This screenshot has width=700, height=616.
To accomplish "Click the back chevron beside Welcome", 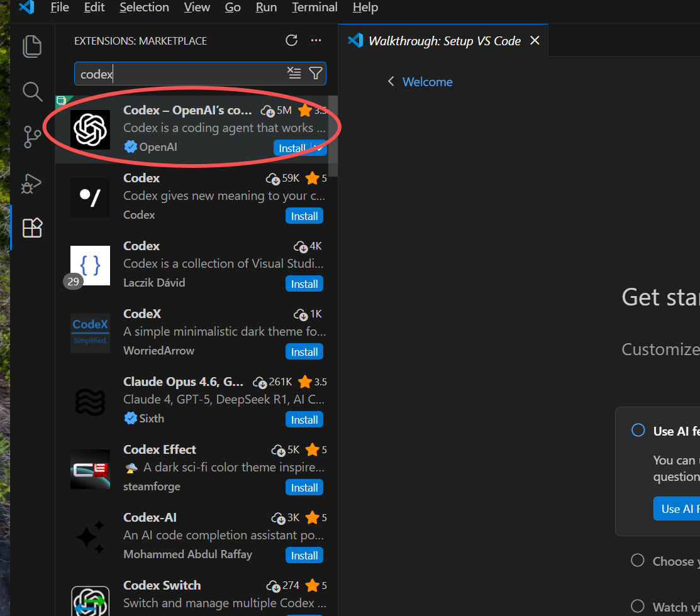I will click(391, 82).
